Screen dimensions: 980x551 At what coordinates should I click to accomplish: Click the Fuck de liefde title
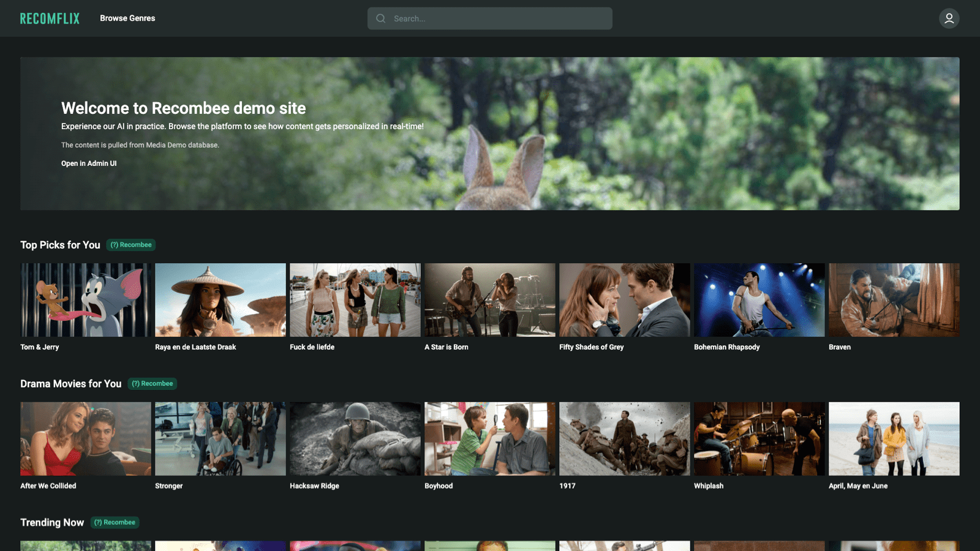312,347
